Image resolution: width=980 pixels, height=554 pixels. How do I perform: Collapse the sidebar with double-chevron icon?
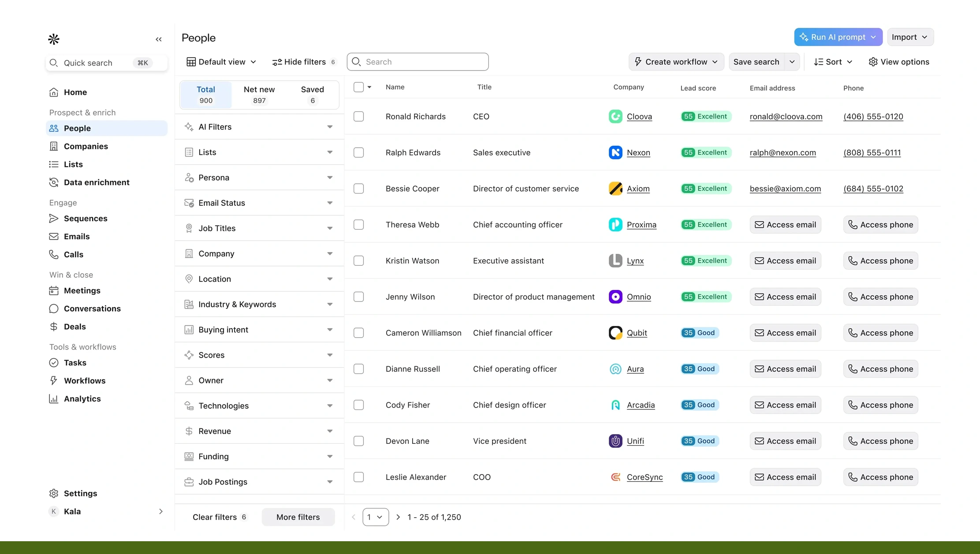coord(159,39)
